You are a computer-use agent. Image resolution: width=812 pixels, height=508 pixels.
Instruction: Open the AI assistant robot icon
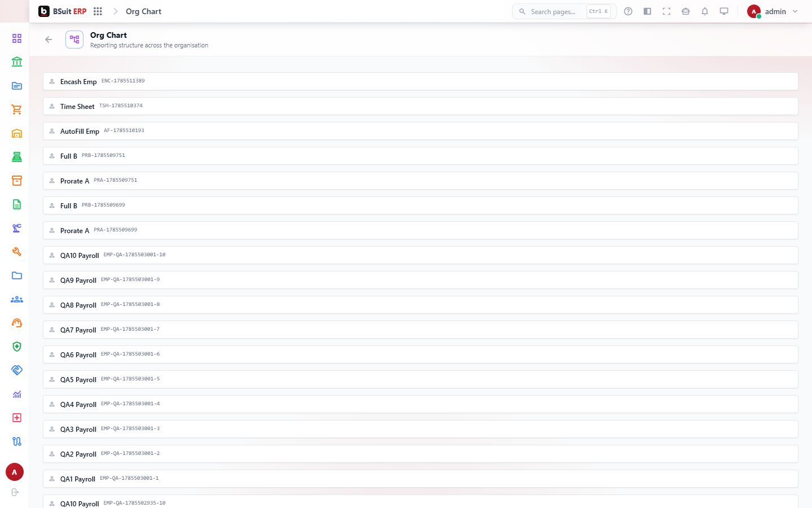[686, 11]
